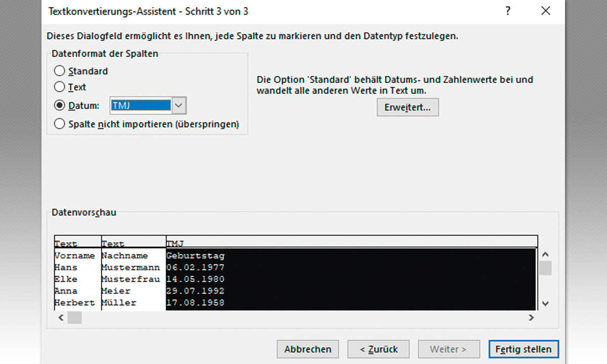The height and width of the screenshot is (364, 607).
Task: Click the date 14.05.1980 in preview
Action: (x=195, y=279)
